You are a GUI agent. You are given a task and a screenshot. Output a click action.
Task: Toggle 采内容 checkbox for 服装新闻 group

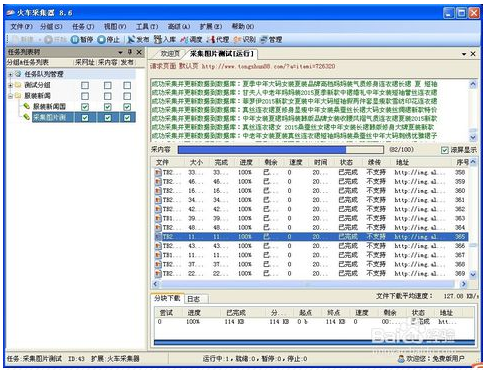(108, 96)
